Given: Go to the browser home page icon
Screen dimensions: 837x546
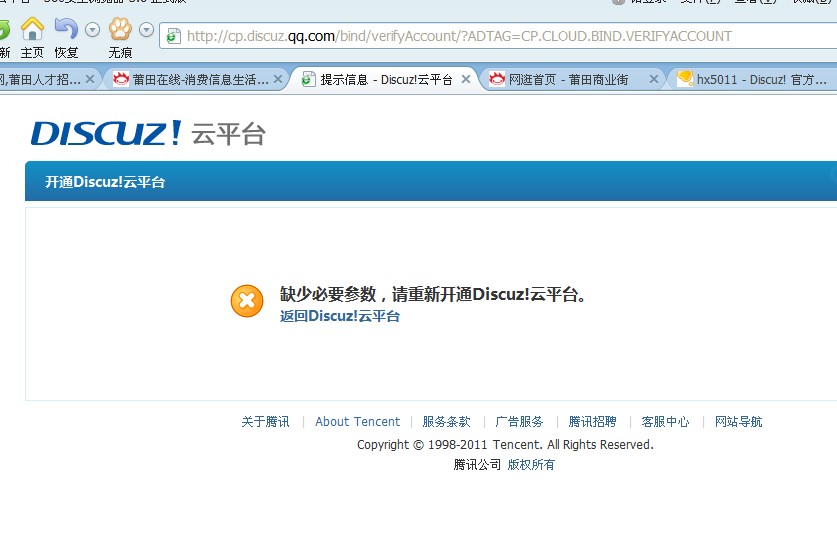Looking at the screenshot, I should point(32,29).
